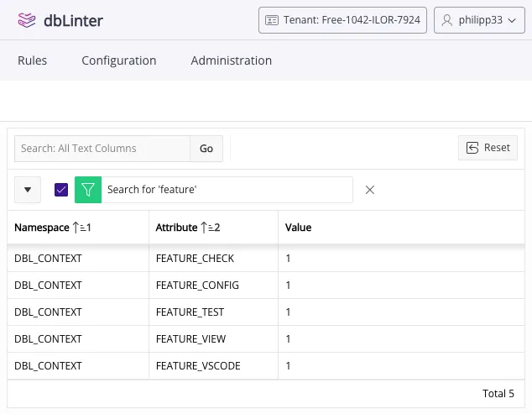Uncheck the 'feature' filter checkbox
The width and height of the screenshot is (532, 414).
coord(61,190)
